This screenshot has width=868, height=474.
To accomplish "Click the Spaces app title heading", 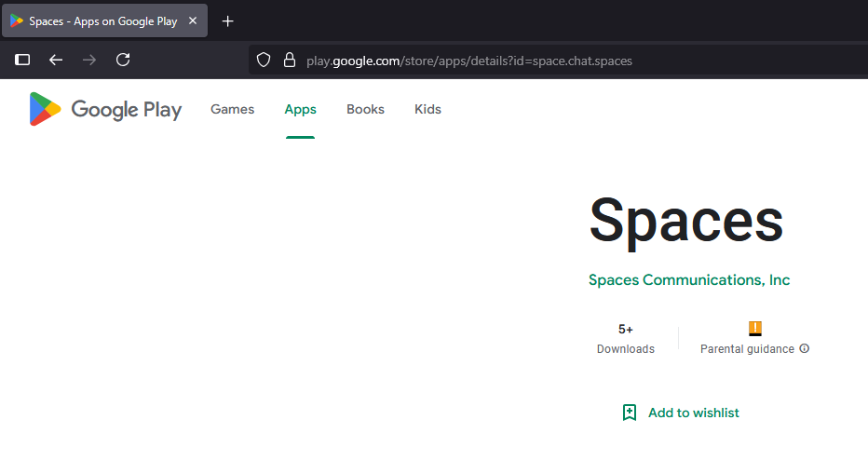I will coord(686,222).
